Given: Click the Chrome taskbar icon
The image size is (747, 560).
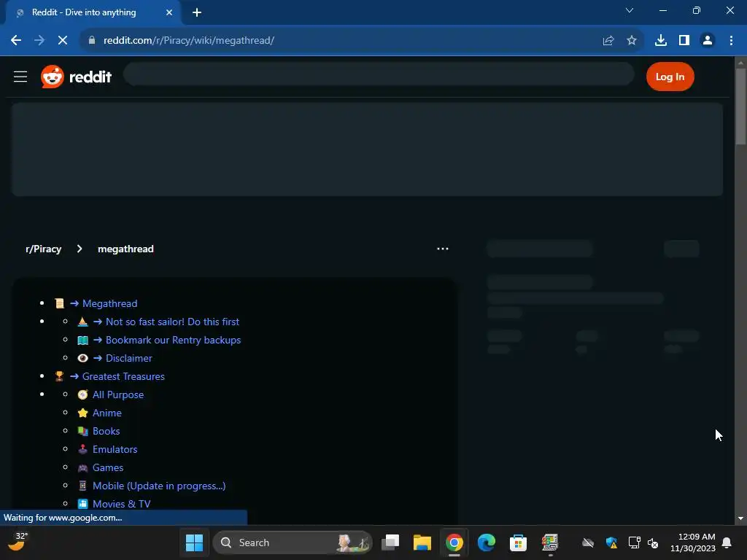Looking at the screenshot, I should [x=454, y=542].
